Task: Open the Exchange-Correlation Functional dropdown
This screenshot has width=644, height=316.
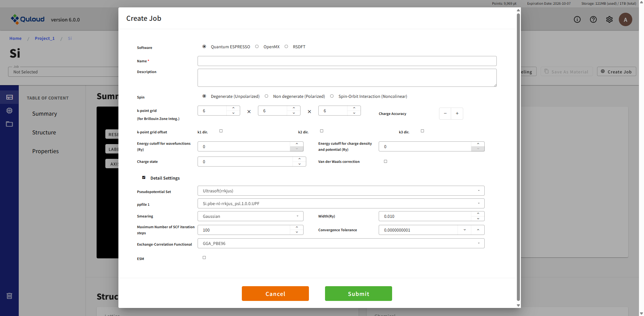Action: point(341,243)
